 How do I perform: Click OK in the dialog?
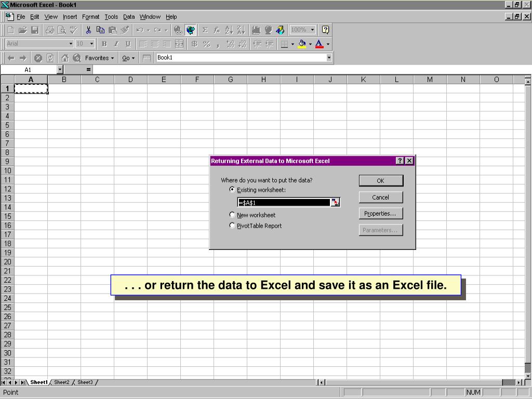tap(381, 180)
